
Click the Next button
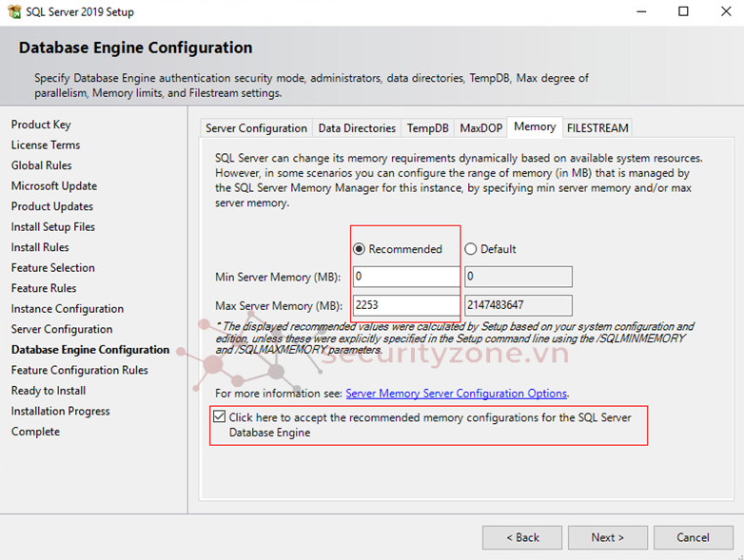[608, 537]
